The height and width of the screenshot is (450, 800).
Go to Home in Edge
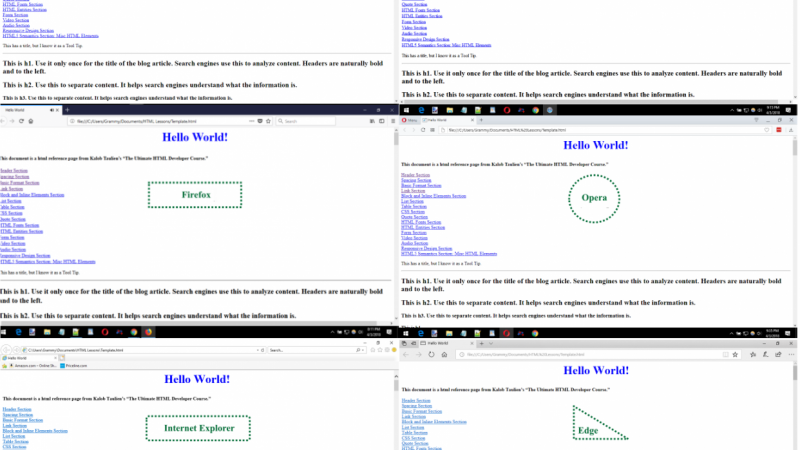coord(444,355)
